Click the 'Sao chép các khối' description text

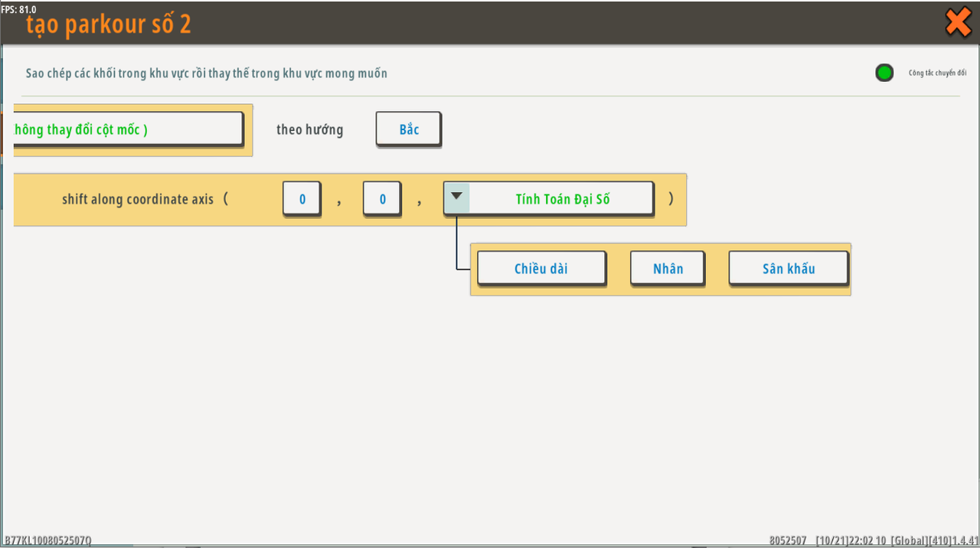point(207,73)
